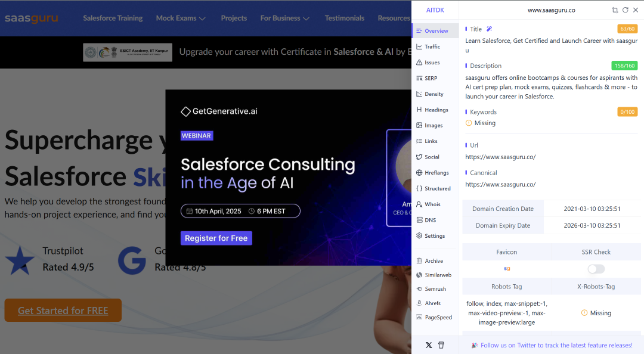Click the AITDK brand label in panel
644x354 pixels.
[x=435, y=10]
